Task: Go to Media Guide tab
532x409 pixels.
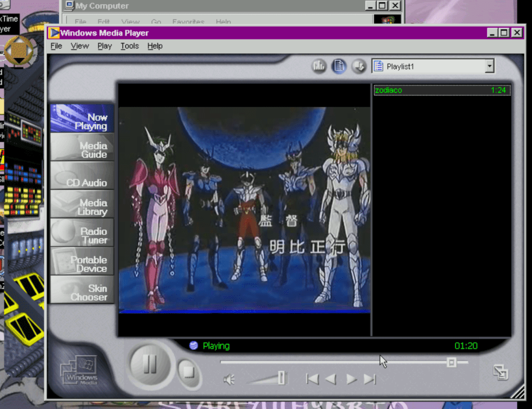Action: pos(82,150)
